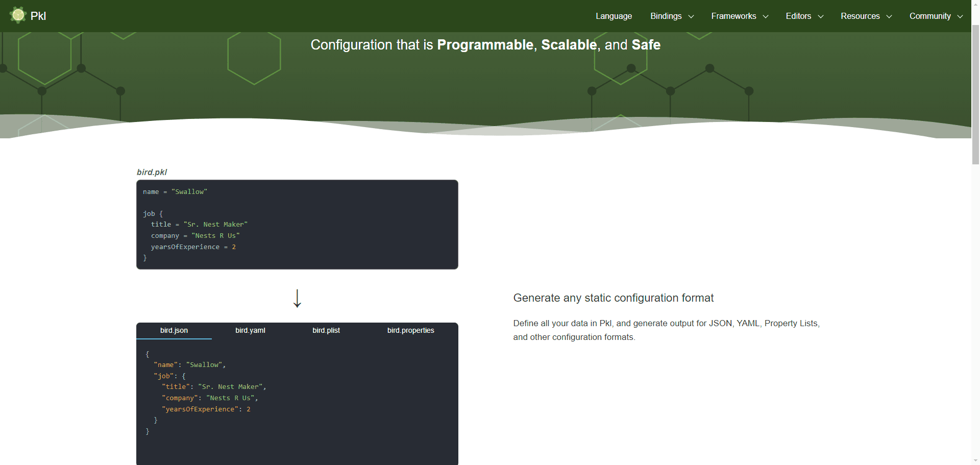Expand the Community dropdown chevron
The width and height of the screenshot is (980, 465).
[x=960, y=16]
